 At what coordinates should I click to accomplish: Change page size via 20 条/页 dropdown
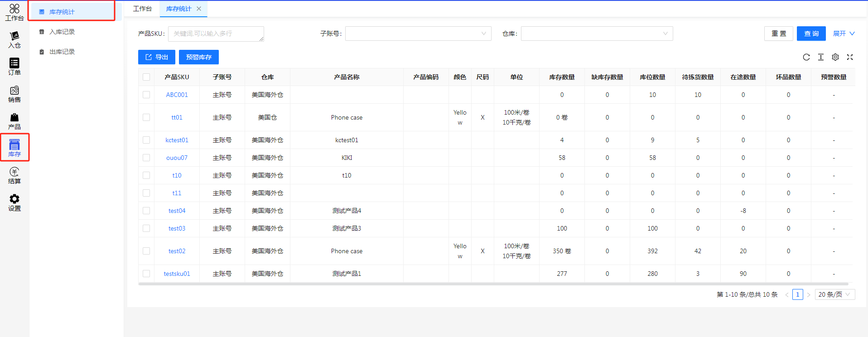coord(834,294)
